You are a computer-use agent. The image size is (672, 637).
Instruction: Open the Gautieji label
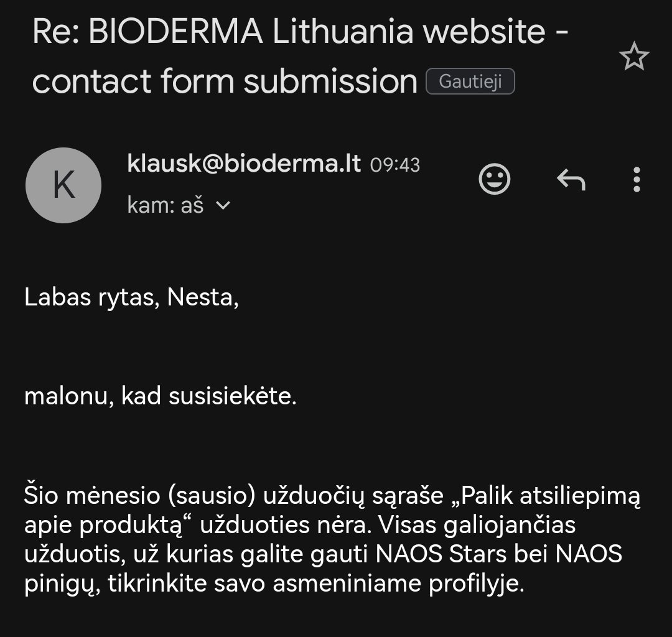point(470,81)
